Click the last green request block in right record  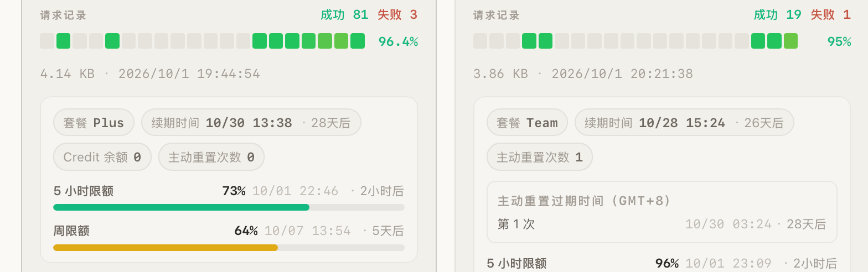click(791, 41)
